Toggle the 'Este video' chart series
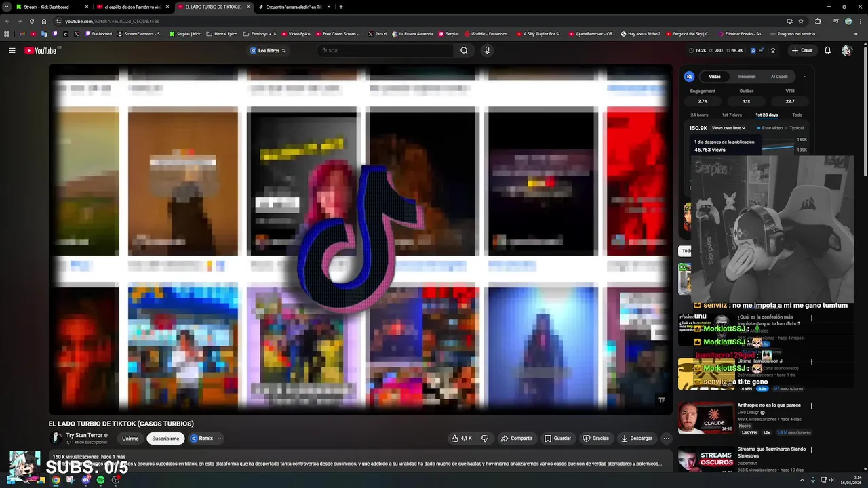868x488 pixels. 770,128
